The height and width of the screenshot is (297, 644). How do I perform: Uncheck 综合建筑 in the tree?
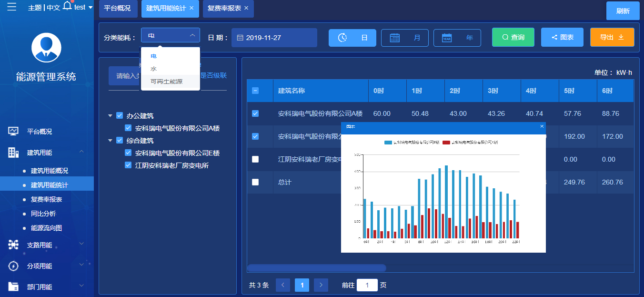pyautogui.click(x=120, y=140)
